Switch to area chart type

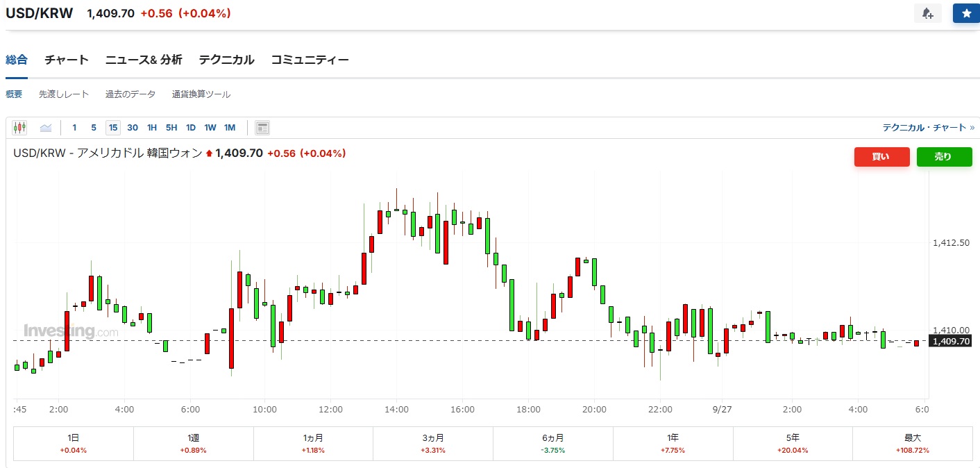click(46, 128)
